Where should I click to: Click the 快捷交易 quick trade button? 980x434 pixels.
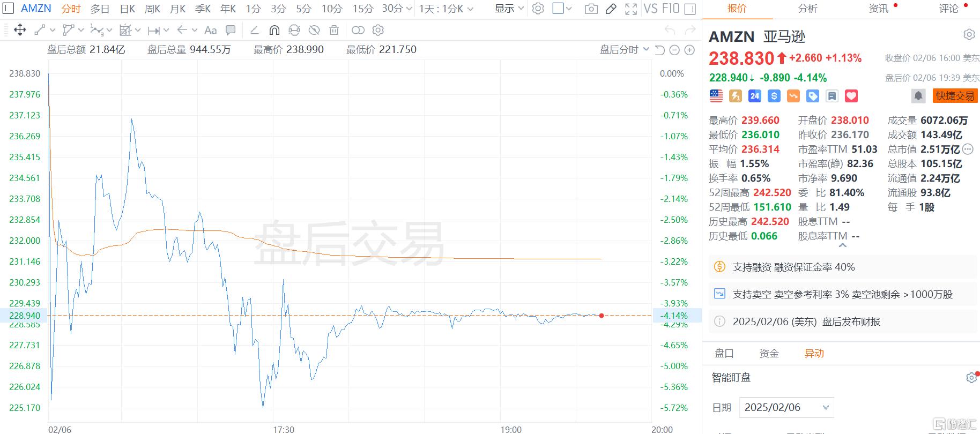pos(955,96)
